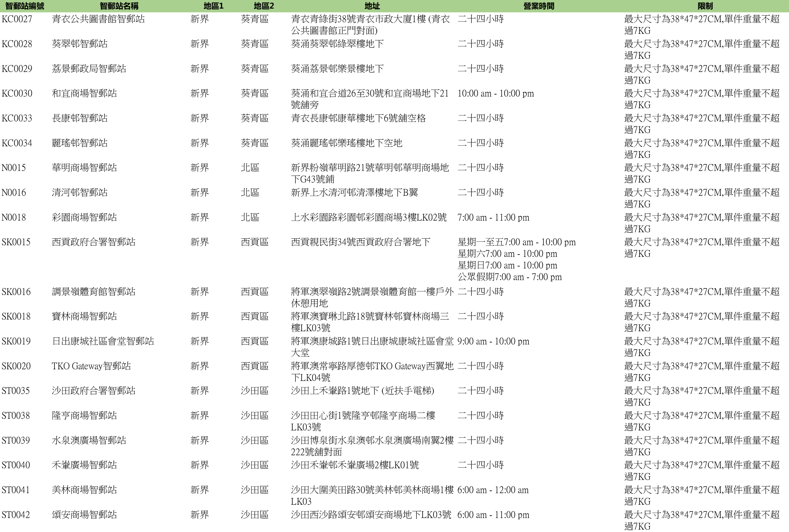Select station code SK0018
Viewport: 789px width, 532px height.
tap(16, 316)
